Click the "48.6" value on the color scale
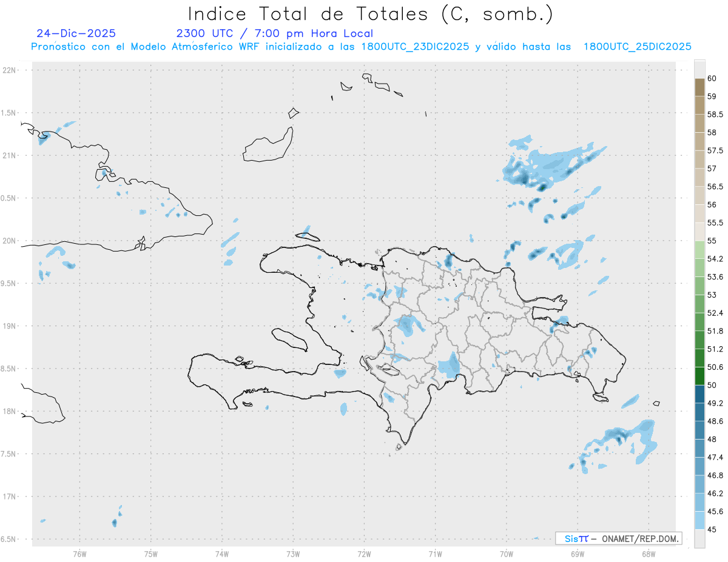This screenshot has width=728, height=562. tap(716, 421)
